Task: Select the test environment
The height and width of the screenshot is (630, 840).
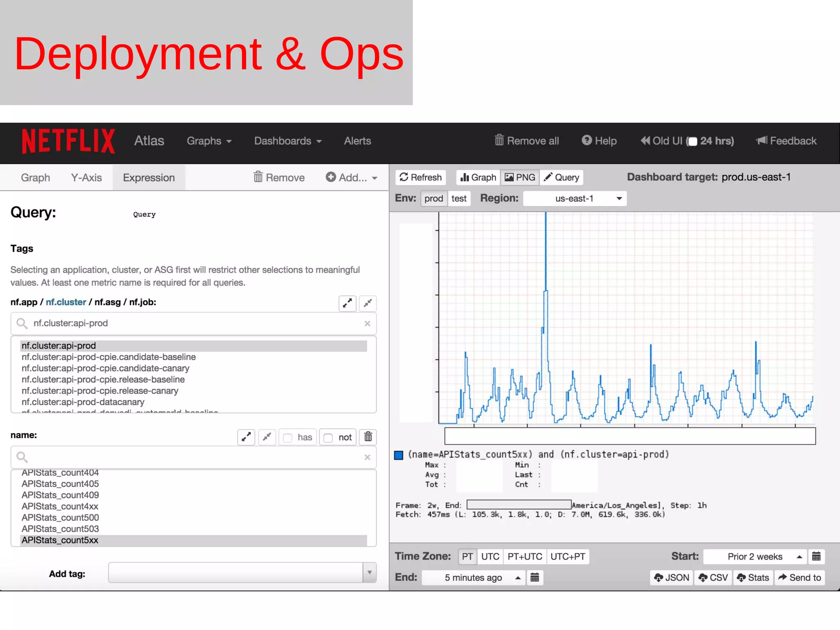Action: coord(459,199)
